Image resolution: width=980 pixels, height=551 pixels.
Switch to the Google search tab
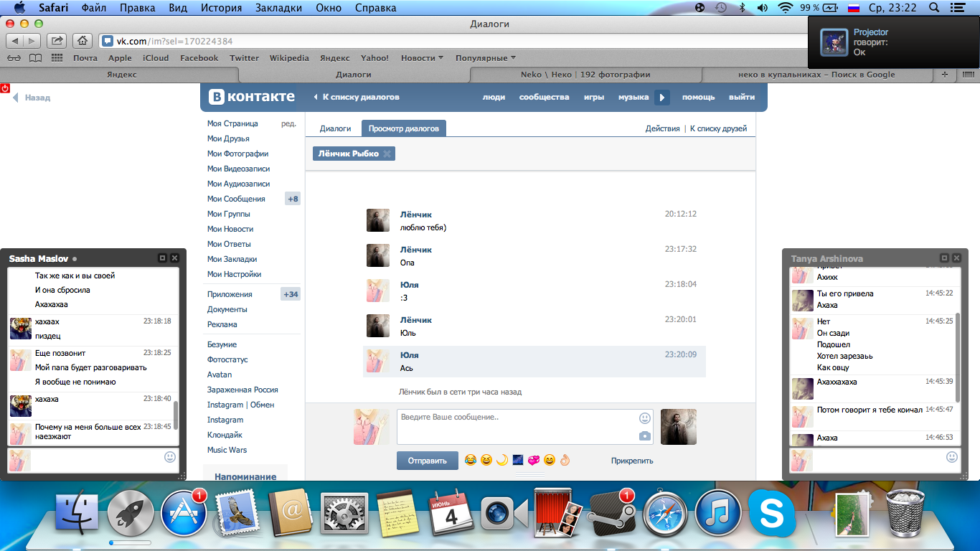816,74
